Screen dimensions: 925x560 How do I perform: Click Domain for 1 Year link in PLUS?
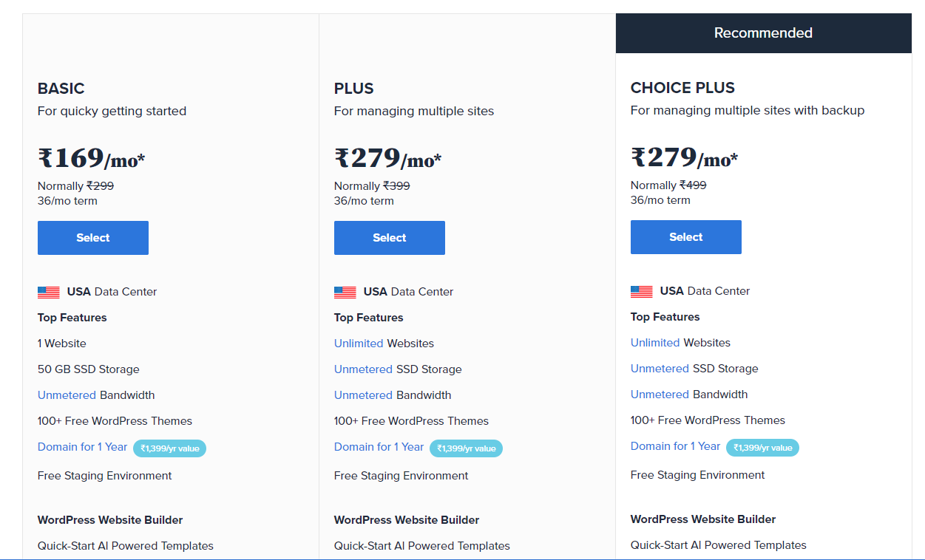[x=379, y=447]
